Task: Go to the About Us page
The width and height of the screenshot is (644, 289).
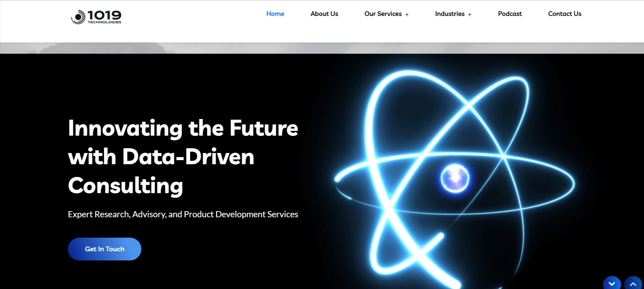Action: point(324,14)
